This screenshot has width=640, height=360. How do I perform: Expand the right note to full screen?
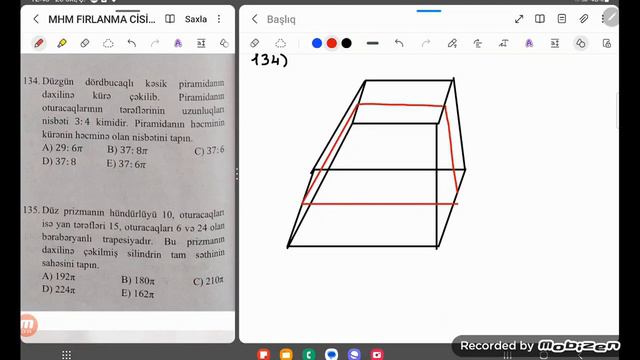(x=519, y=19)
